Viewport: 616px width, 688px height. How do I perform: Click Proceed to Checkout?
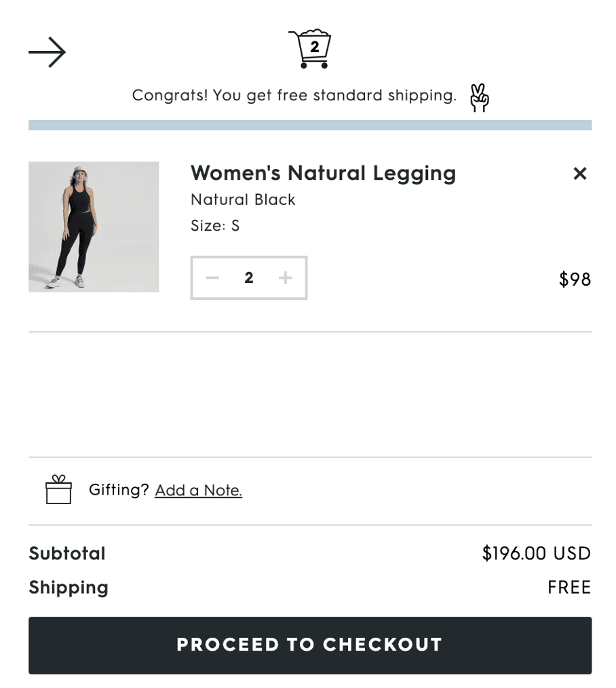pyautogui.click(x=310, y=645)
